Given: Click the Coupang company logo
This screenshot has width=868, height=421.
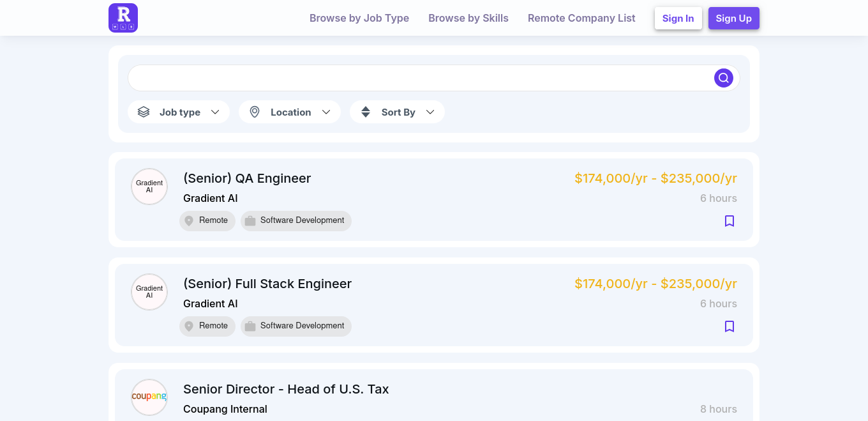Looking at the screenshot, I should pos(149,397).
